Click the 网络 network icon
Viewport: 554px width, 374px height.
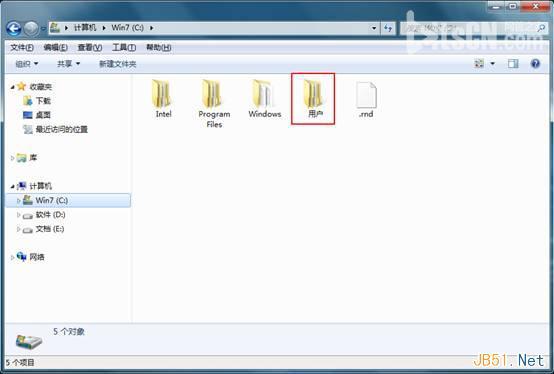tap(22, 257)
